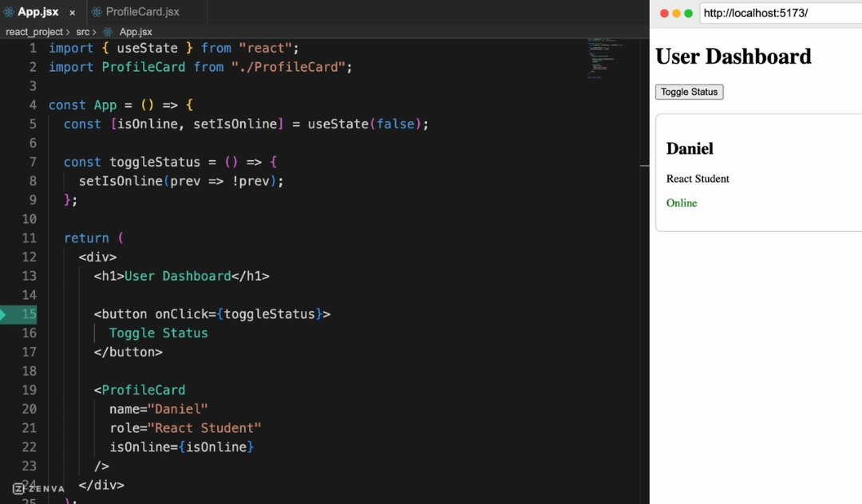The image size is (862, 504).
Task: Focus the localhost:5173 address bar
Action: pyautogui.click(x=781, y=14)
